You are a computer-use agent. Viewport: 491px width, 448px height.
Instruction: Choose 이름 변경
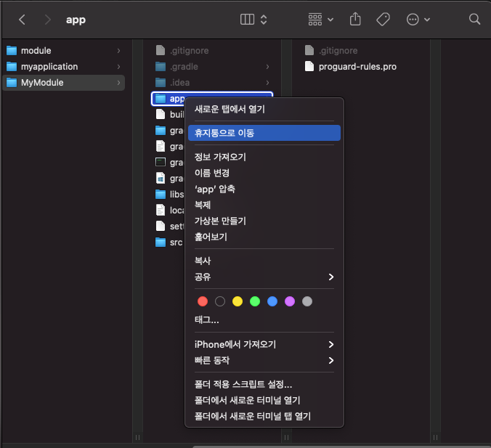264,173
